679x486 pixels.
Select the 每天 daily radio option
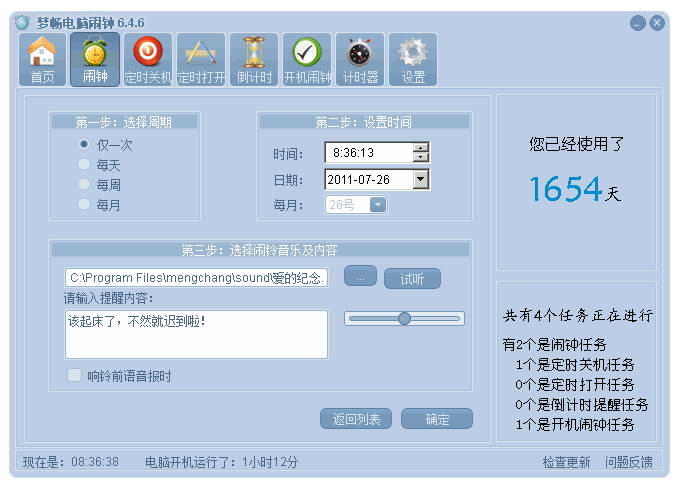(x=85, y=164)
